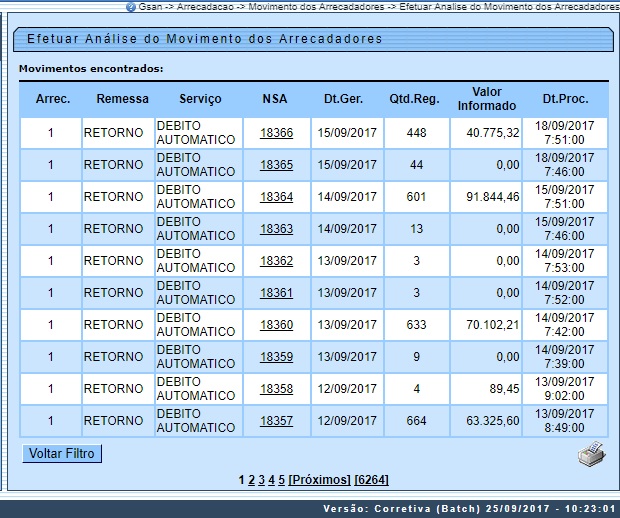Open NSA link 18358
Screen dimensions: 620x518
pos(276,389)
